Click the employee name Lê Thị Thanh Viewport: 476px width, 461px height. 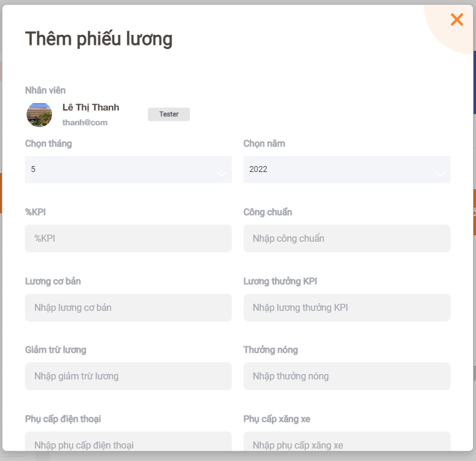[x=91, y=108]
